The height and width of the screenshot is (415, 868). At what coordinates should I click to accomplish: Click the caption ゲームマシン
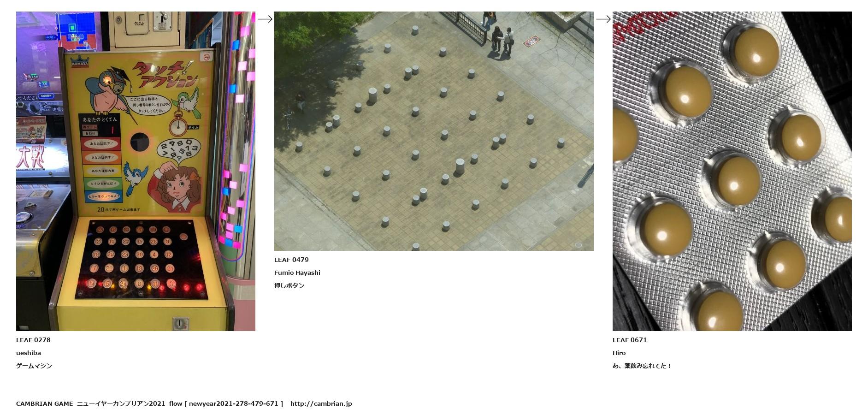click(x=34, y=366)
